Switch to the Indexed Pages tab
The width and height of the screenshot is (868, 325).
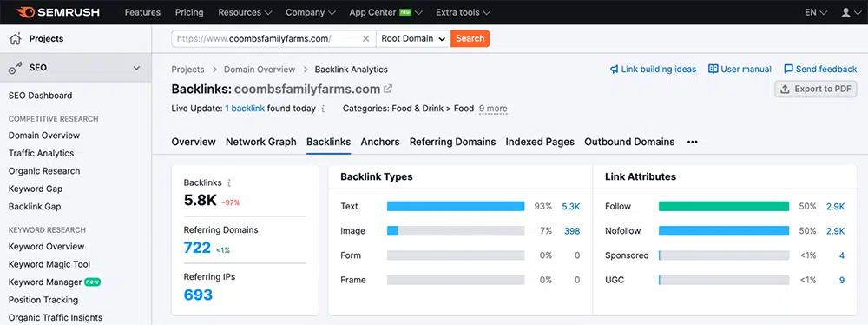tap(540, 142)
